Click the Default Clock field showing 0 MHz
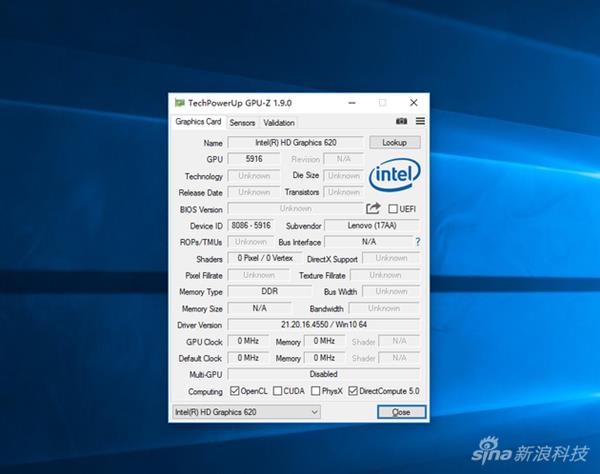Screen dimensions: 600x474 coord(248,358)
